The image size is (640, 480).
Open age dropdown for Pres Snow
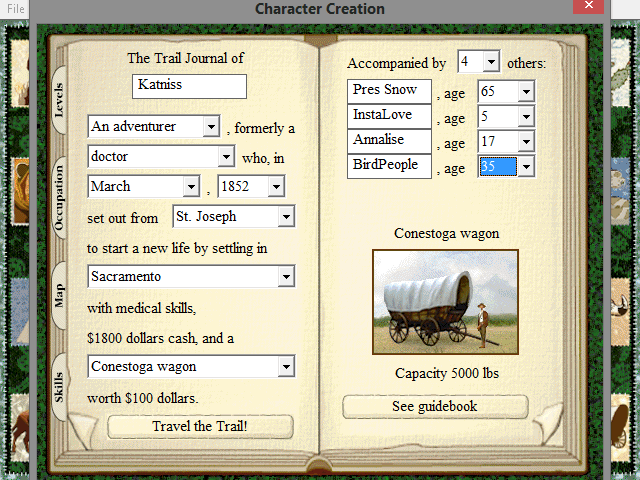tap(526, 91)
